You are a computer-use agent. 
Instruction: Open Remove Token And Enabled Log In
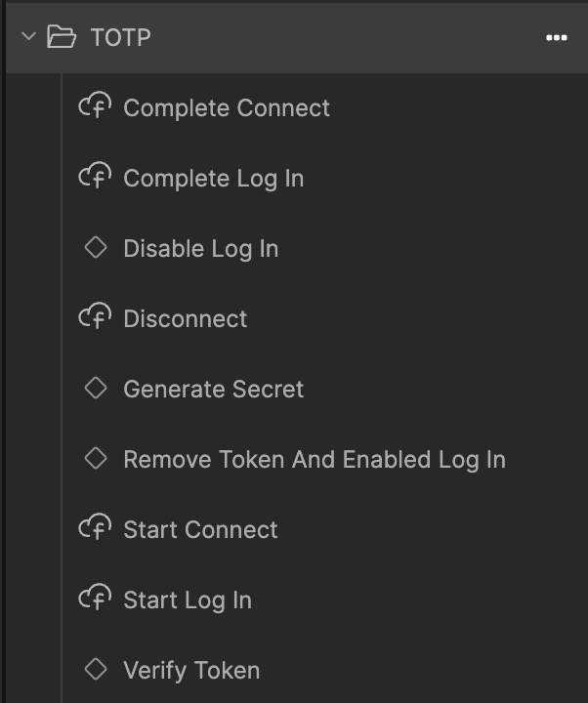click(x=314, y=460)
